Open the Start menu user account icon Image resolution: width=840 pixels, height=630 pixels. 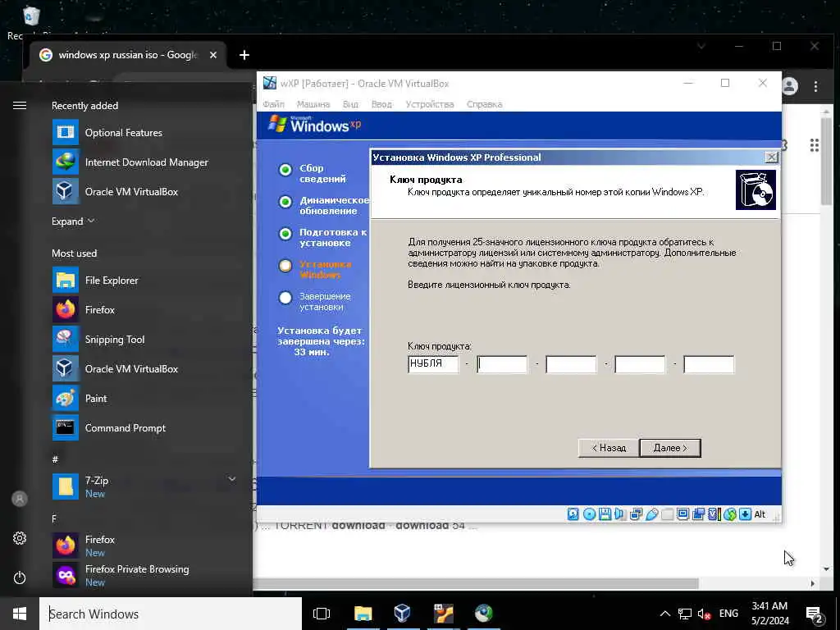click(20, 499)
